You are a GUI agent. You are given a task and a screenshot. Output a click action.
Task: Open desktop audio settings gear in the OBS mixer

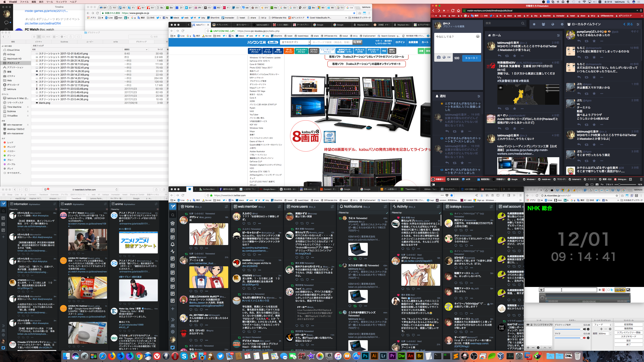coord(588,329)
